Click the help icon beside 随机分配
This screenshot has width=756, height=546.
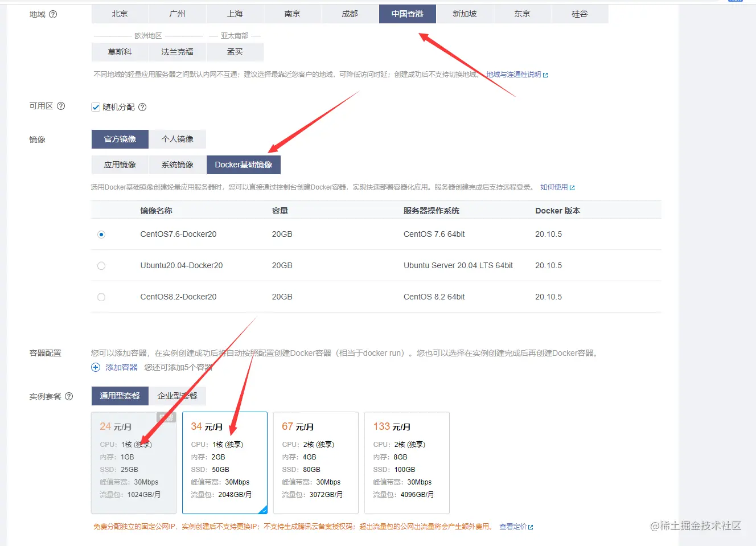tap(142, 107)
